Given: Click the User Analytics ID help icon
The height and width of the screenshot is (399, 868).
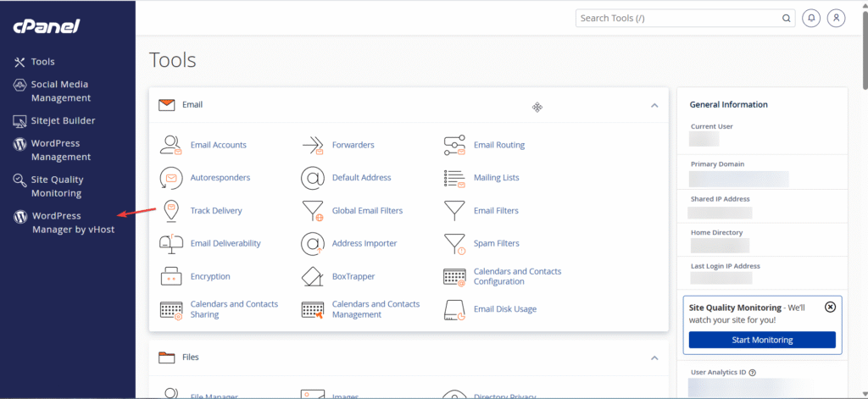Looking at the screenshot, I should (x=753, y=373).
